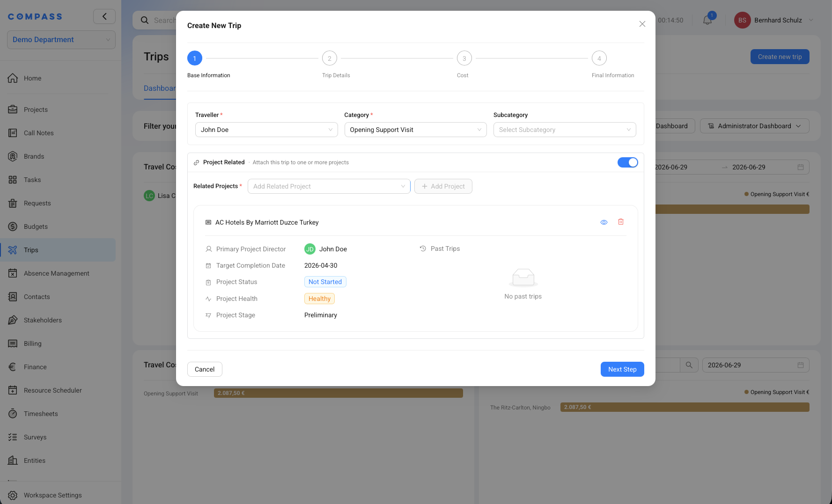This screenshot has width=832, height=504.
Task: Click the date range field 2026-06-29
Action: pos(732,167)
